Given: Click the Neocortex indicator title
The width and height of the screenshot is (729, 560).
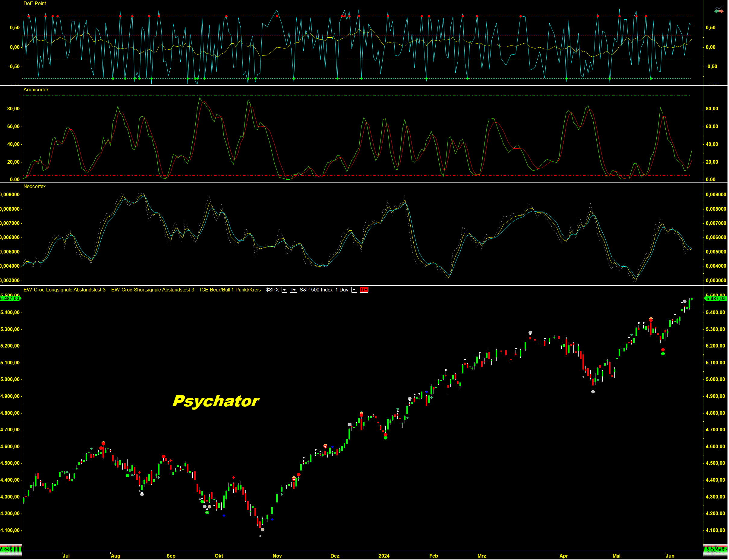Looking at the screenshot, I should pyautogui.click(x=34, y=186).
